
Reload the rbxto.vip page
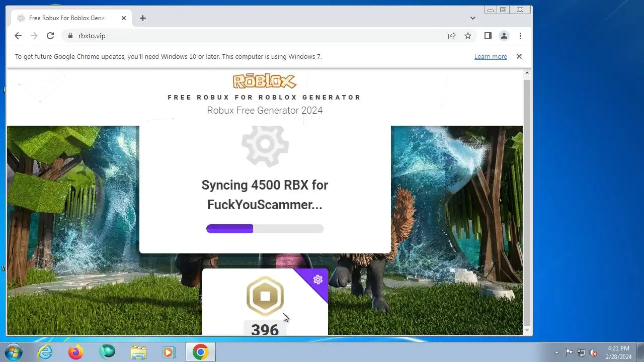(50, 36)
